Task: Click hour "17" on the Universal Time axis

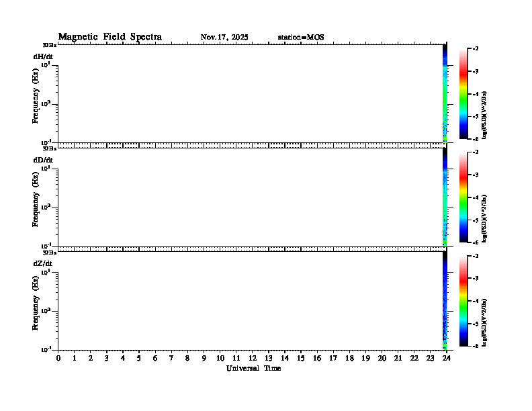Action: (x=333, y=359)
